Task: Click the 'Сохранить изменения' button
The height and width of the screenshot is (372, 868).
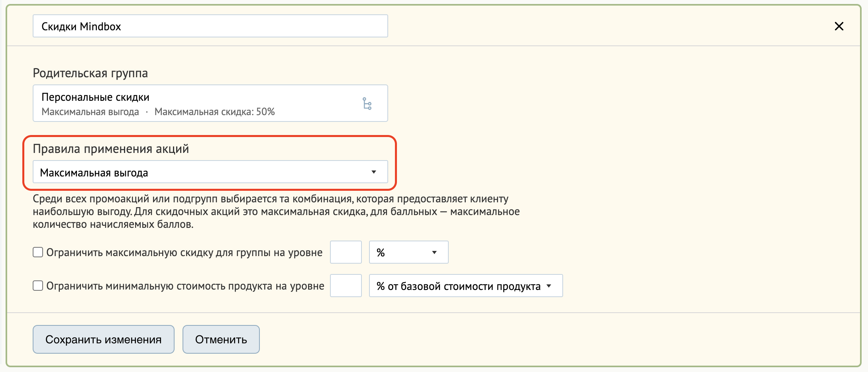Action: coord(104,339)
